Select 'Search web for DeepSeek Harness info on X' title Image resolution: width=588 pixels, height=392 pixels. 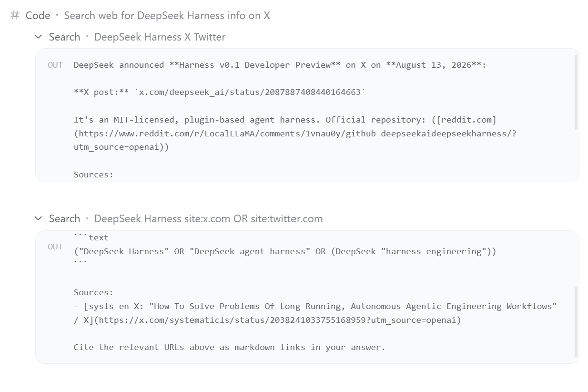[167, 15]
